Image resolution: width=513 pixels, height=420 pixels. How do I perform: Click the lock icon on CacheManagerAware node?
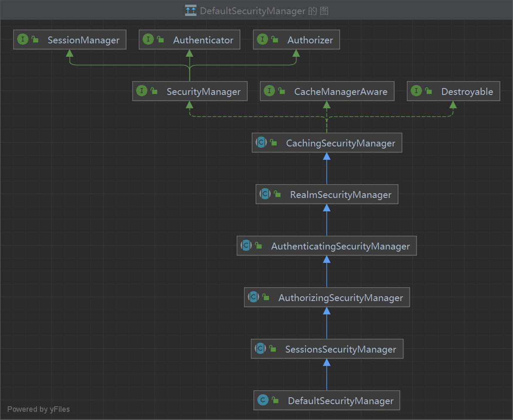pyautogui.click(x=281, y=91)
